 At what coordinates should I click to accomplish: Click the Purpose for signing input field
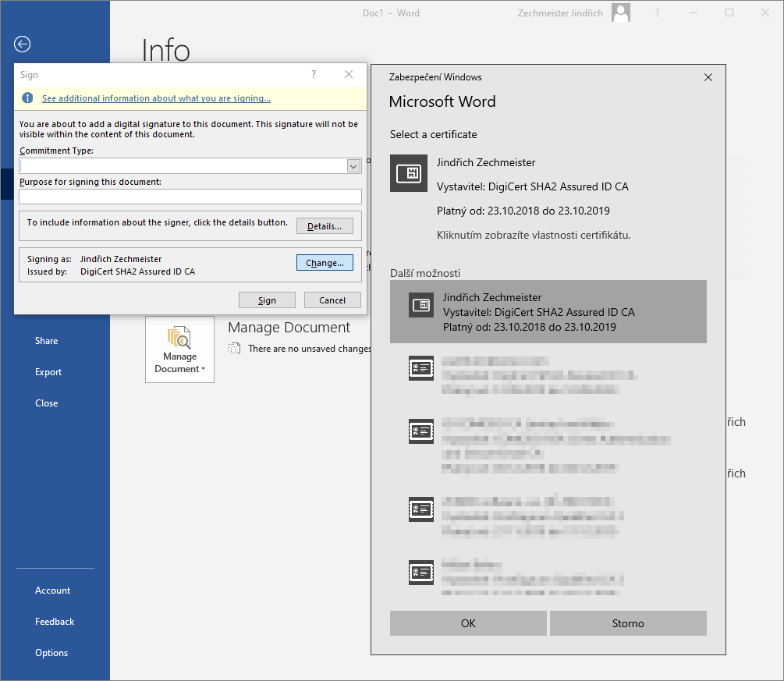coord(190,197)
